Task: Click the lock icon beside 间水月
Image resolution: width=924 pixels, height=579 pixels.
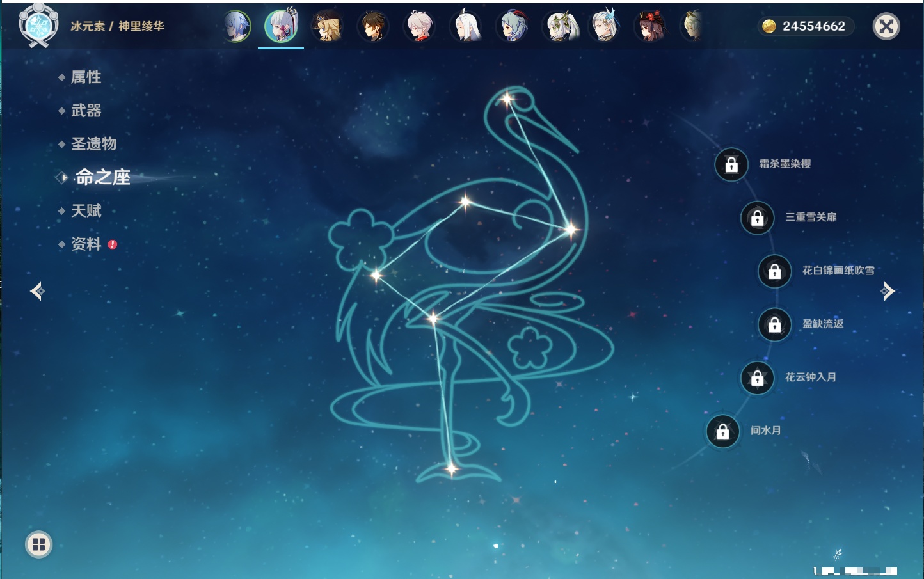Action: coord(722,431)
